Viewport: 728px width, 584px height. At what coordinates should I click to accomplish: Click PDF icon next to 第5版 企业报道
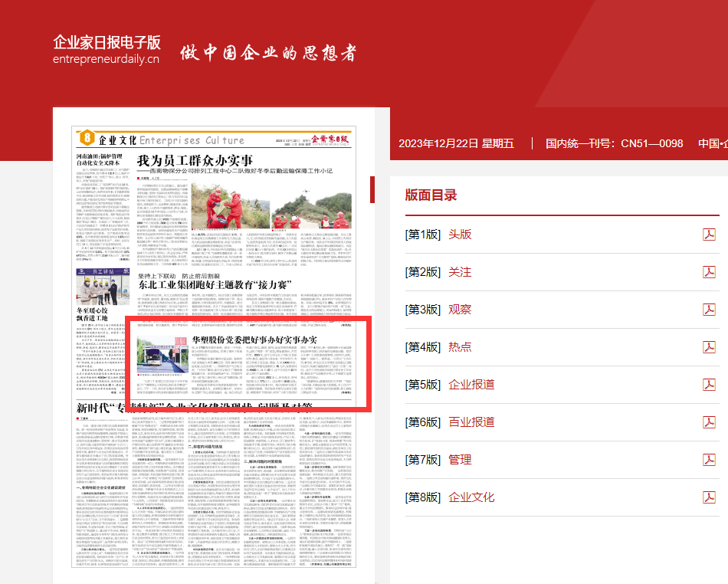click(709, 385)
